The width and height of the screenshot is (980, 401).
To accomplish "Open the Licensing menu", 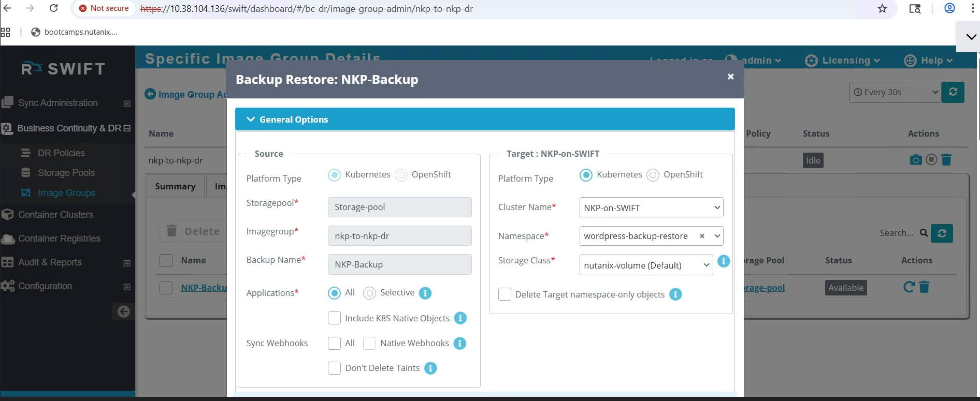I will [x=843, y=61].
